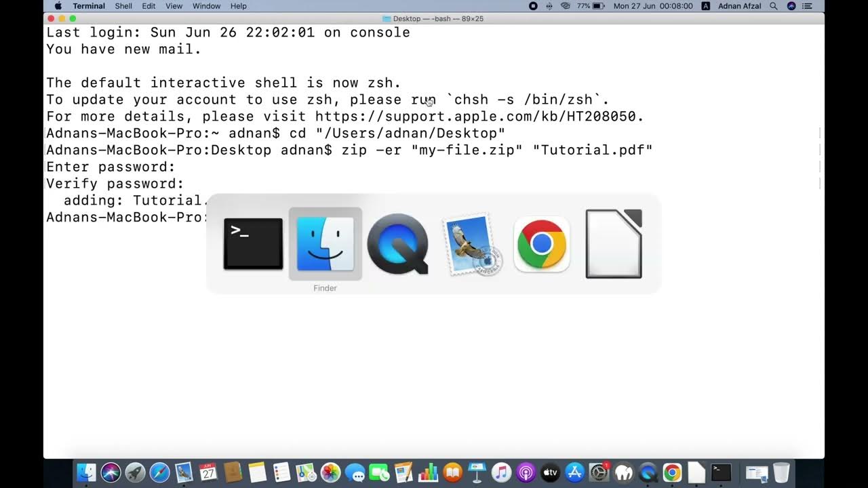Image resolution: width=868 pixels, height=488 pixels.
Task: Choose QuickTime Player in the app switcher
Action: (397, 244)
